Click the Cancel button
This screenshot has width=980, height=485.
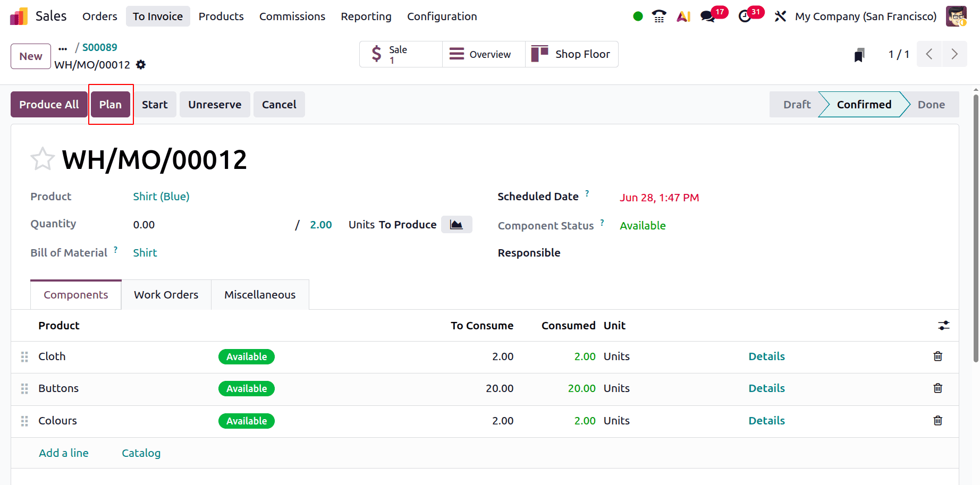tap(279, 105)
